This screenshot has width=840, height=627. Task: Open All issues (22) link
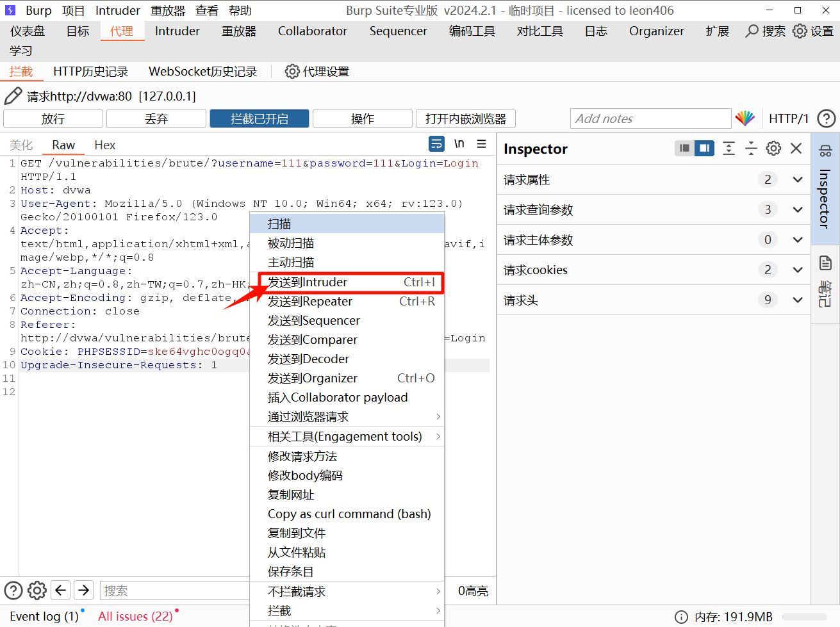(135, 616)
